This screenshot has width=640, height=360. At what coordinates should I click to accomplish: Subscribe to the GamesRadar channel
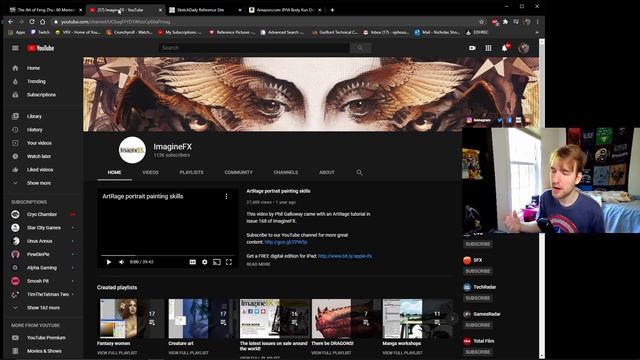[478, 325]
